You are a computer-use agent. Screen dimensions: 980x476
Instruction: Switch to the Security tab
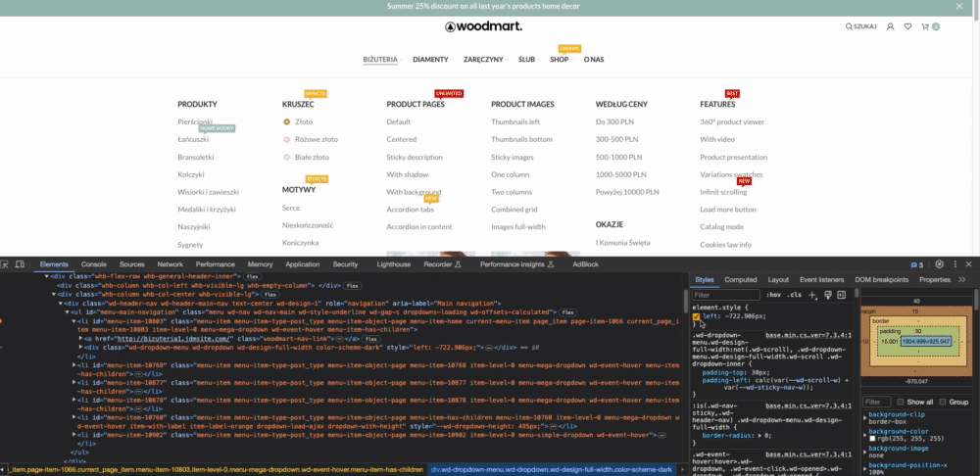pos(345,264)
